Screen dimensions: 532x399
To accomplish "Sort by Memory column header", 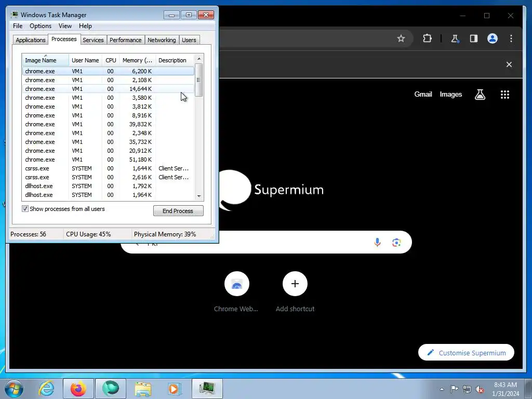I will coord(137,60).
